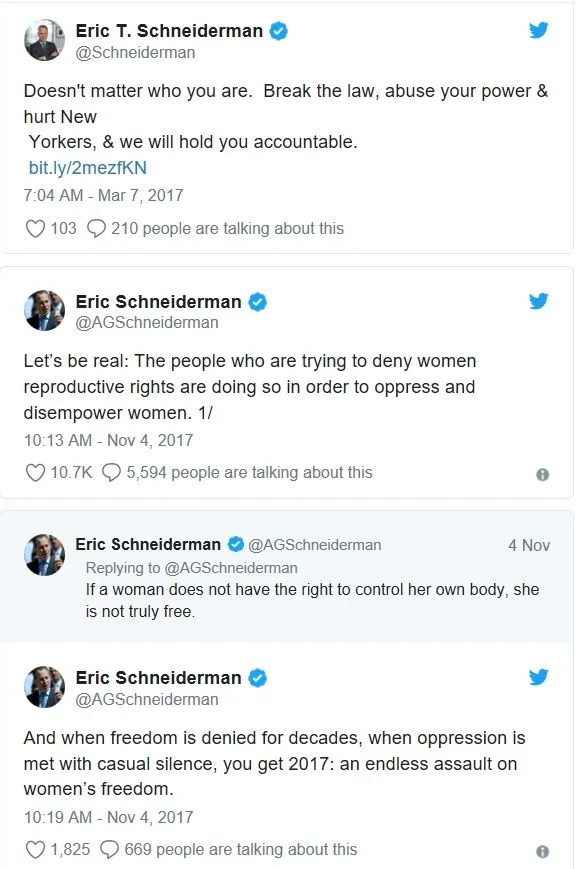Click the 4 Nov date on the reply tweet
This screenshot has width=576, height=869.
[x=528, y=545]
